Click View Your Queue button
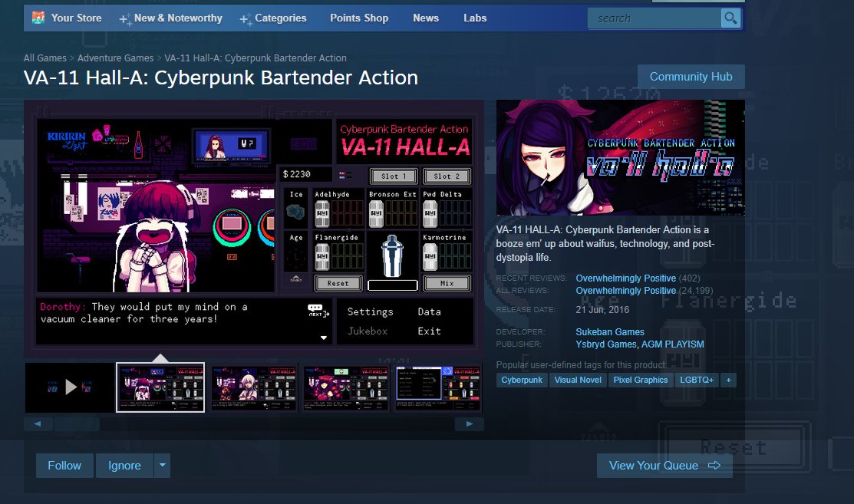This screenshot has width=854, height=504. point(664,466)
